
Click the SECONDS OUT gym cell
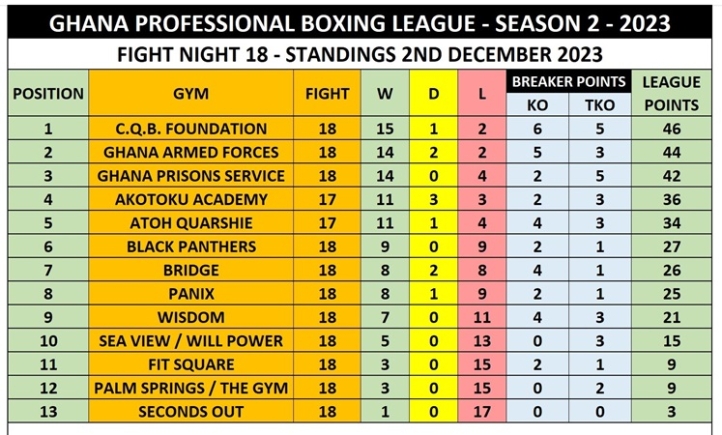coord(190,412)
